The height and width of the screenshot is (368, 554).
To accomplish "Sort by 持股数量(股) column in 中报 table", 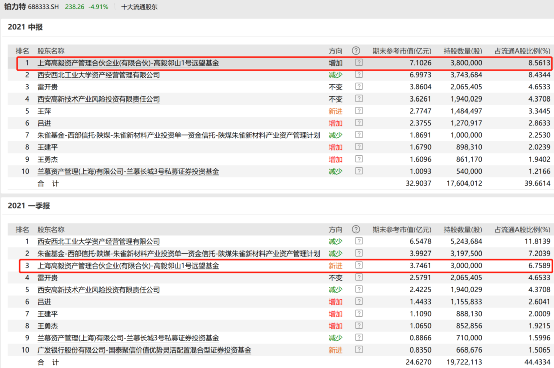I will [463, 51].
